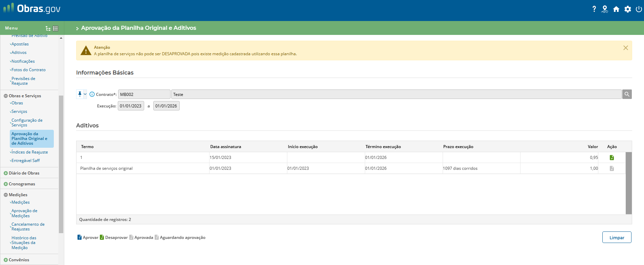644x265 pixels.
Task: Open settings gear icon
Action: point(628,9)
